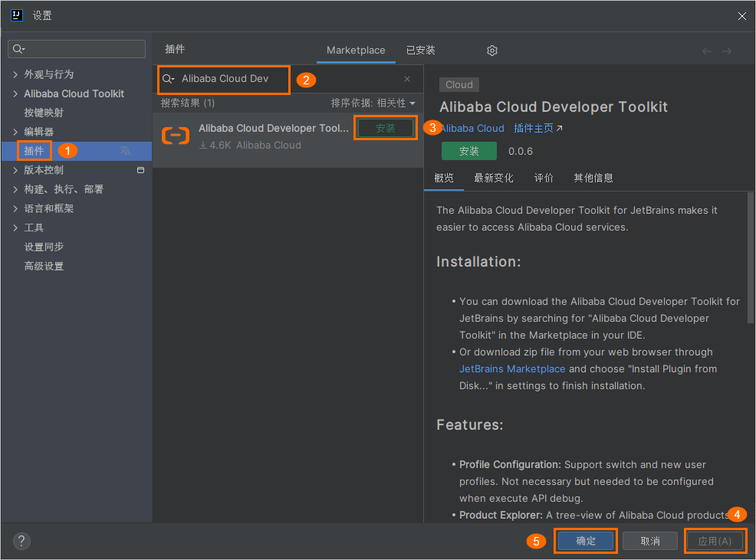756x560 pixels.
Task: Click the Cloud category tag
Action: tap(459, 84)
